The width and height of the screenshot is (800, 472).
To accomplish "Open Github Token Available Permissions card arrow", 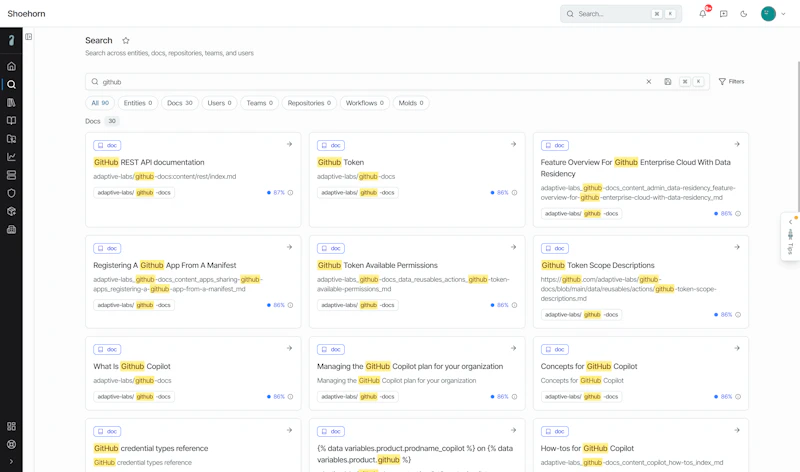I will tap(513, 247).
